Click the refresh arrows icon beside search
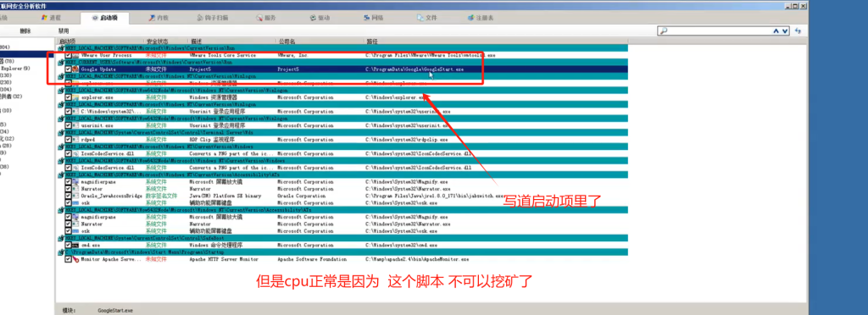Viewport: 868px width, 315px height. coord(798,31)
